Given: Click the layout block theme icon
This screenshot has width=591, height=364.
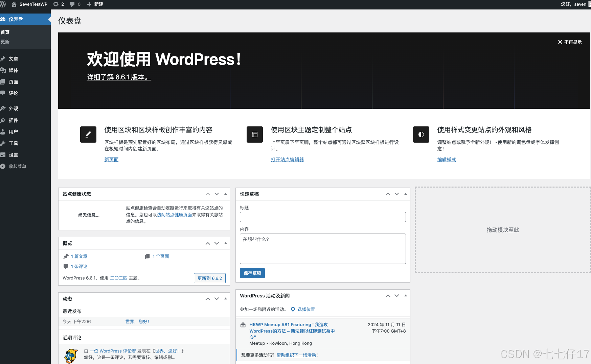Looking at the screenshot, I should tap(255, 135).
